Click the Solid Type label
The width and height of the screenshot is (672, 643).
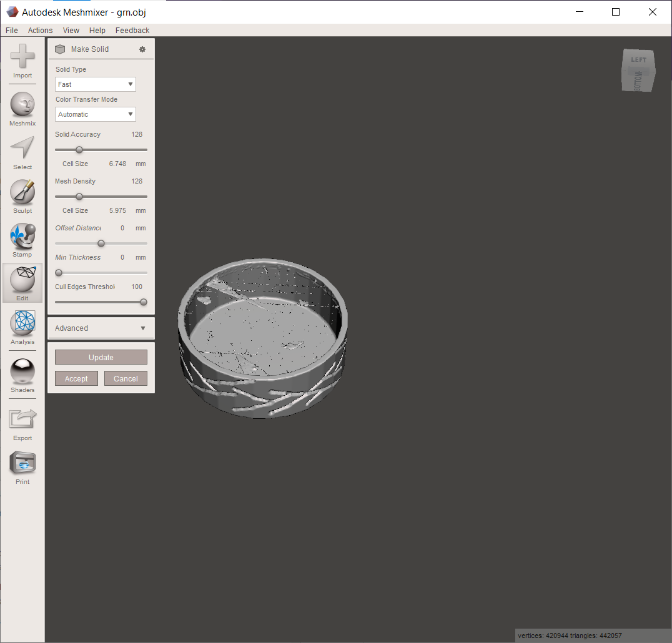(x=71, y=69)
